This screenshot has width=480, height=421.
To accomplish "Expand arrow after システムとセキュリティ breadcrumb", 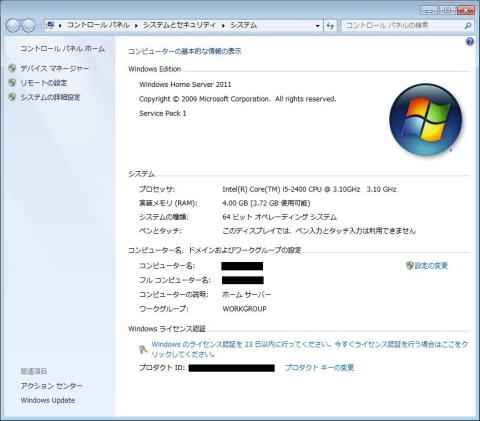I will 223,26.
